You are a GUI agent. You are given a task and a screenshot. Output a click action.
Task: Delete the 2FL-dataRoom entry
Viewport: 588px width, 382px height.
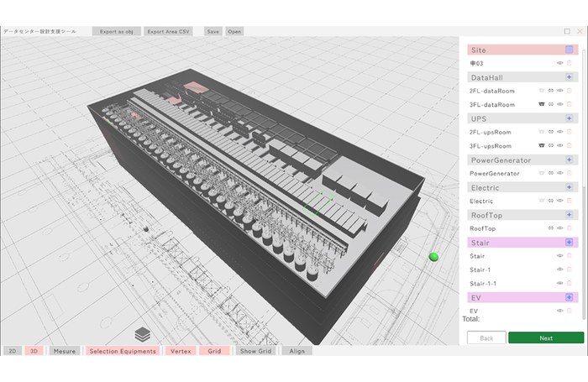[x=570, y=91]
